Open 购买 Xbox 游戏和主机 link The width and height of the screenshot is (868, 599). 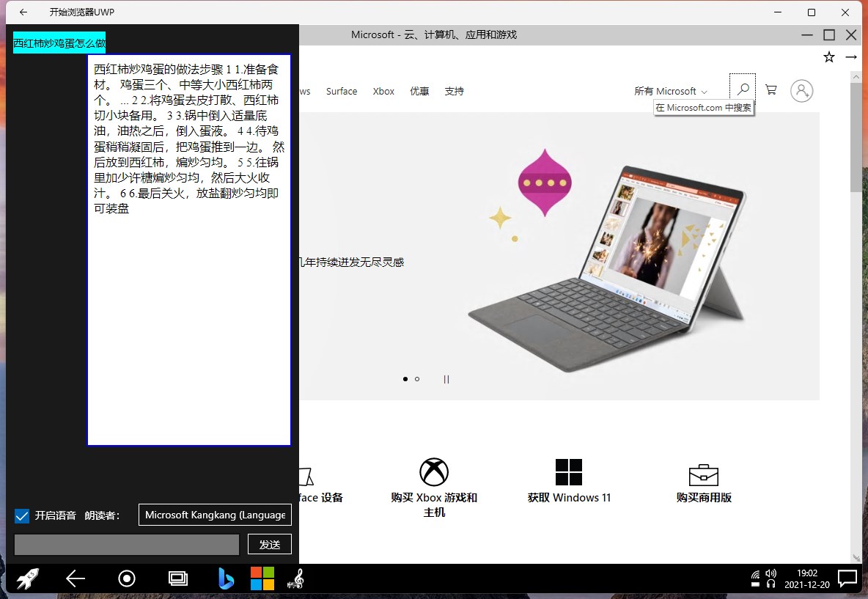pos(434,504)
